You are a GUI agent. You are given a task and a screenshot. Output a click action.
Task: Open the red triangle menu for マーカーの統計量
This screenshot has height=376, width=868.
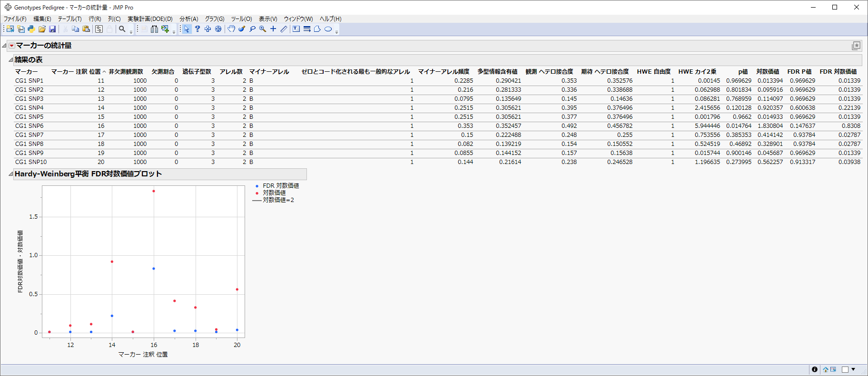coord(12,46)
